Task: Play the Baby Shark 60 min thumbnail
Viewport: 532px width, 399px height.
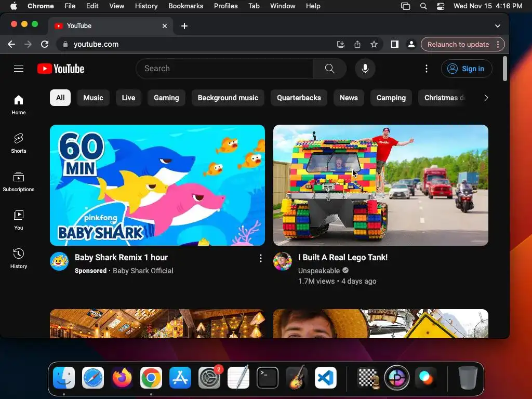Action: [157, 185]
